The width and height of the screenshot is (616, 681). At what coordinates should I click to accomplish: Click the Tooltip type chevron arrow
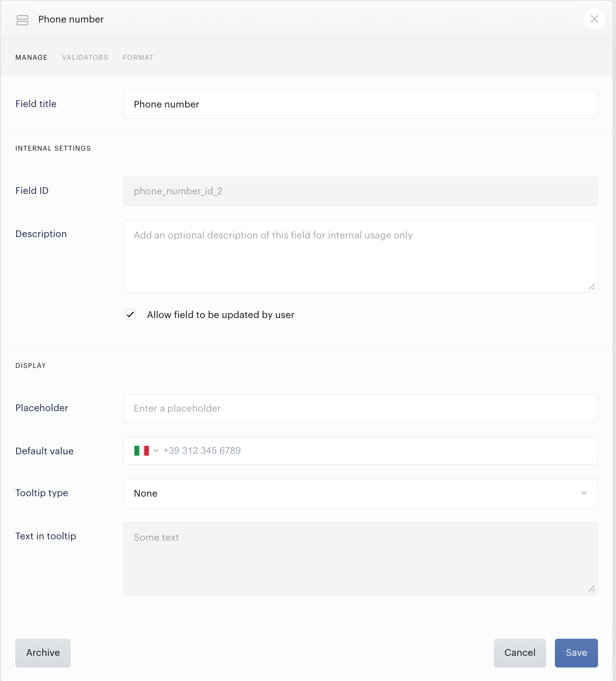tap(584, 493)
